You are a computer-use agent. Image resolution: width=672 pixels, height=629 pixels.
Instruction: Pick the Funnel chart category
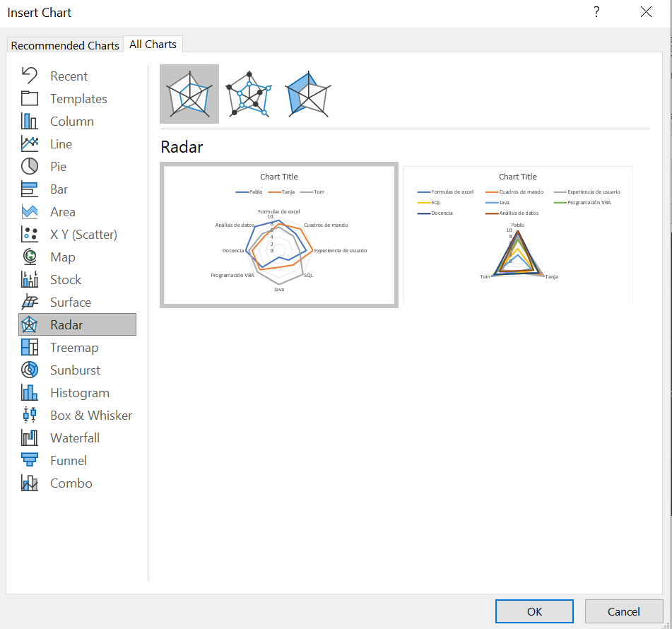(78, 461)
